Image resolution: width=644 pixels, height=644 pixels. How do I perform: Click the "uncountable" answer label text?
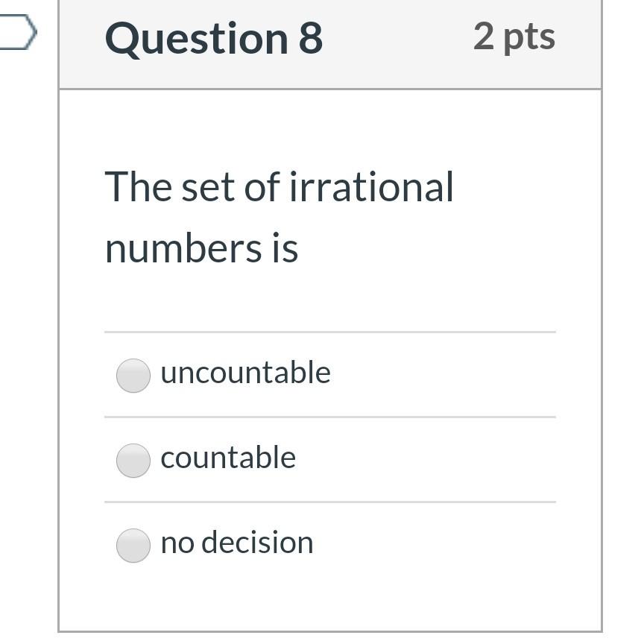tap(245, 373)
